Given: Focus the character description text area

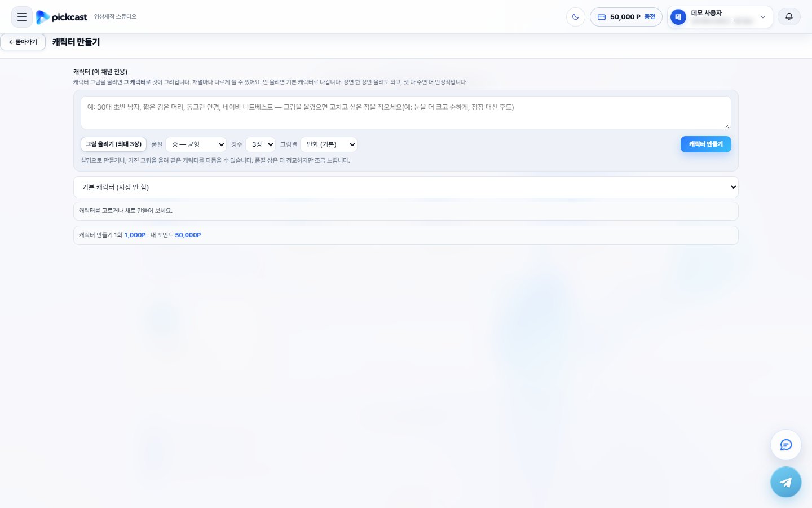Looking at the screenshot, I should [x=406, y=112].
